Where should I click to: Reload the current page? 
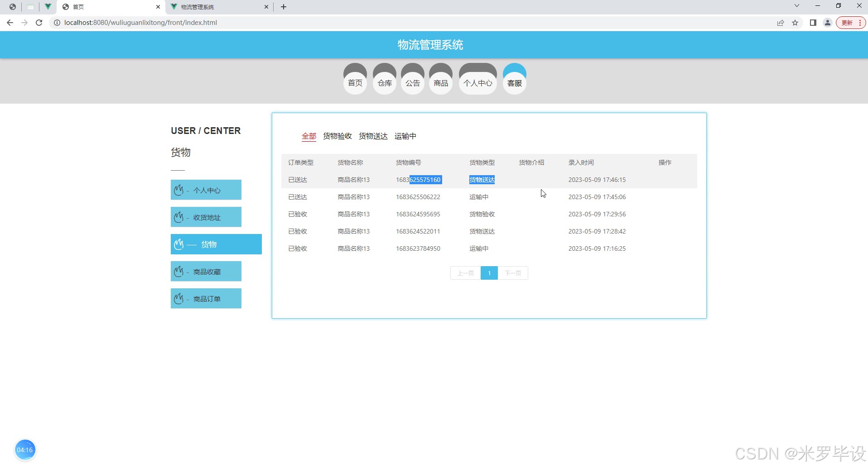39,23
